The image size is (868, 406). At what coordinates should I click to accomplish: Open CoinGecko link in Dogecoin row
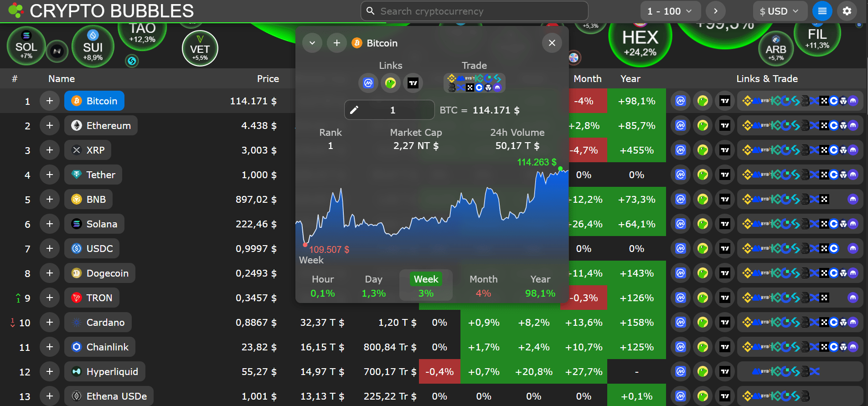click(703, 273)
